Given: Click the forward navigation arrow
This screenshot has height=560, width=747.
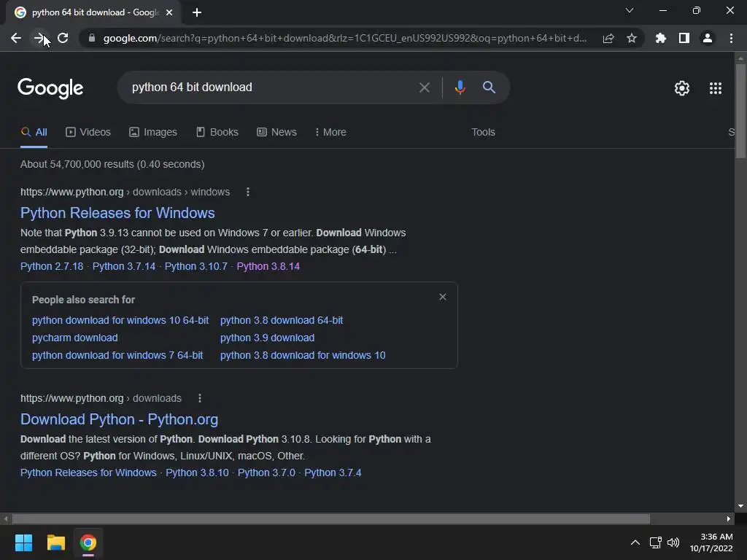Looking at the screenshot, I should (x=39, y=38).
